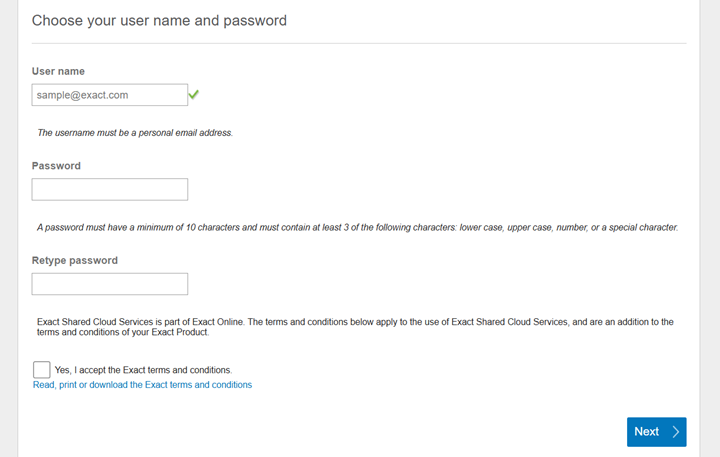The width and height of the screenshot is (720, 457).
Task: Focus the User name email field
Action: pos(109,95)
